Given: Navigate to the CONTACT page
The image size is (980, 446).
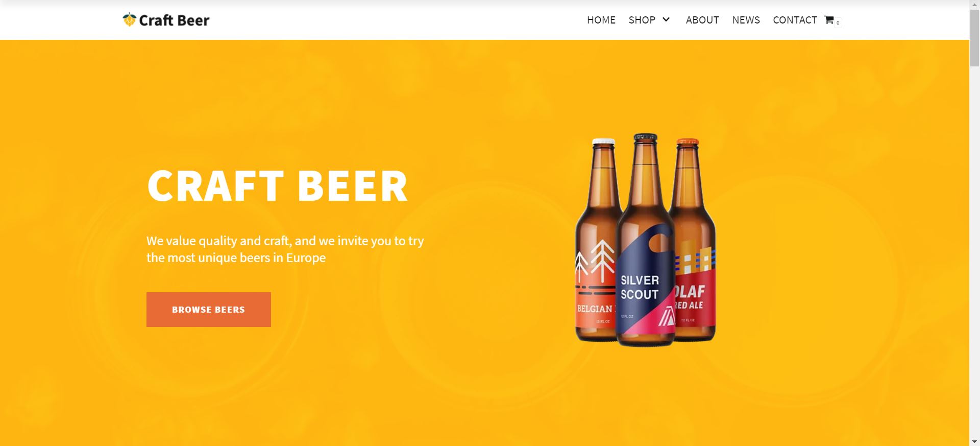Looking at the screenshot, I should pos(795,20).
